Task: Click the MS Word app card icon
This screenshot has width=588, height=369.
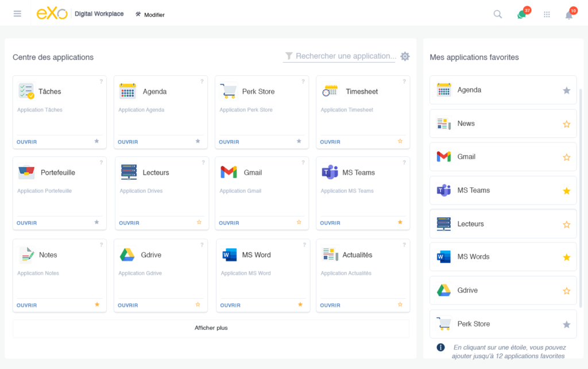Action: coord(230,255)
